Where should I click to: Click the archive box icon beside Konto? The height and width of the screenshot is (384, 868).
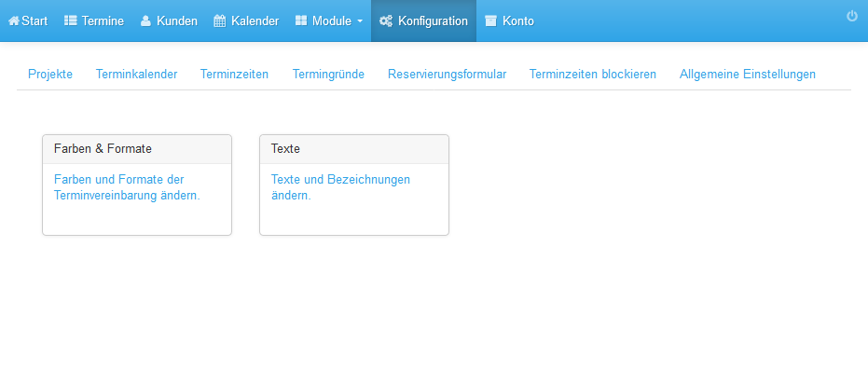pyautogui.click(x=490, y=21)
